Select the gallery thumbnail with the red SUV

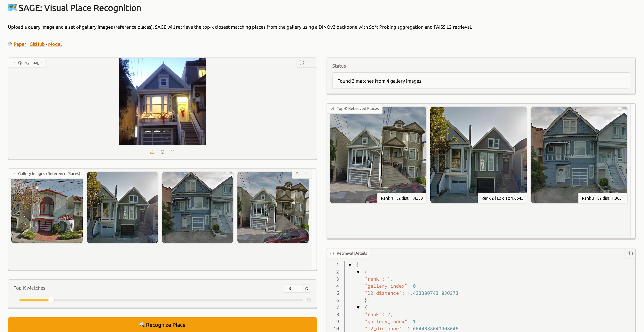coord(273,207)
